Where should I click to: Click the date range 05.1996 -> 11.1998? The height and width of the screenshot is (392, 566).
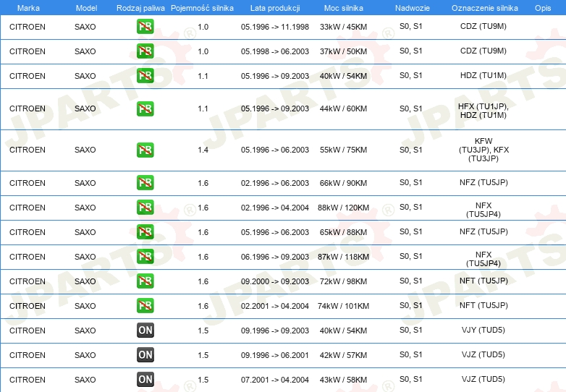tap(275, 27)
